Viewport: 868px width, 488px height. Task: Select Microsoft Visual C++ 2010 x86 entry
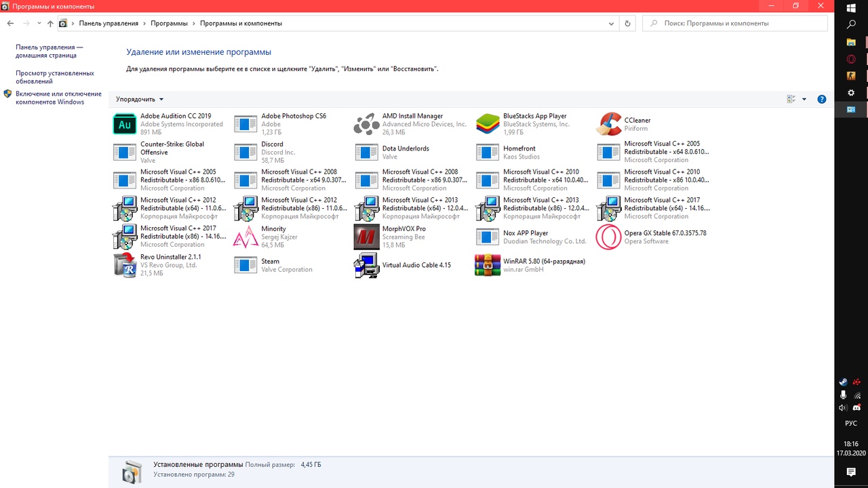[x=654, y=180]
